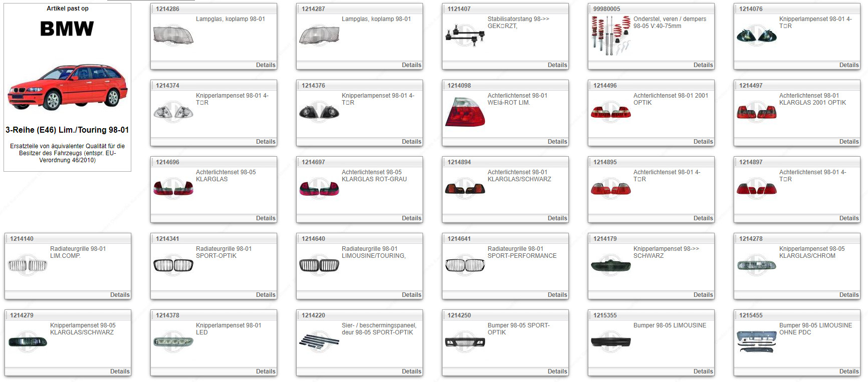
Task: Open the coilover suspension image for 99980005
Action: (x=611, y=35)
